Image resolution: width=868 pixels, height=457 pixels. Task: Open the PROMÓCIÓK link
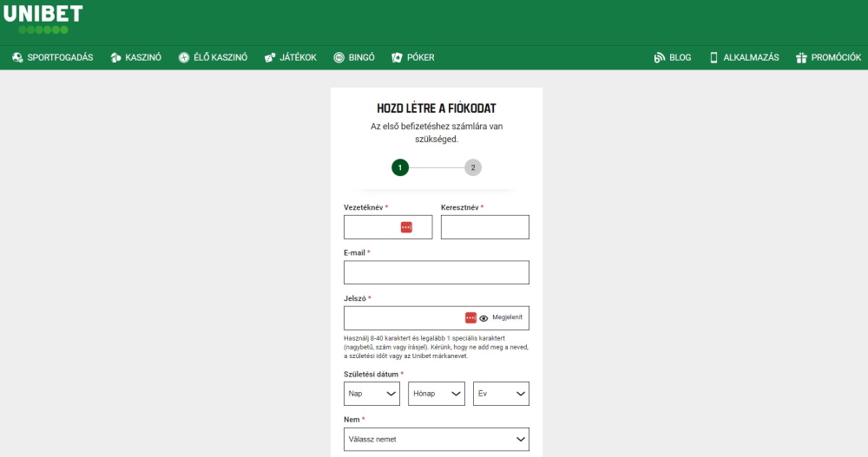[x=829, y=57]
